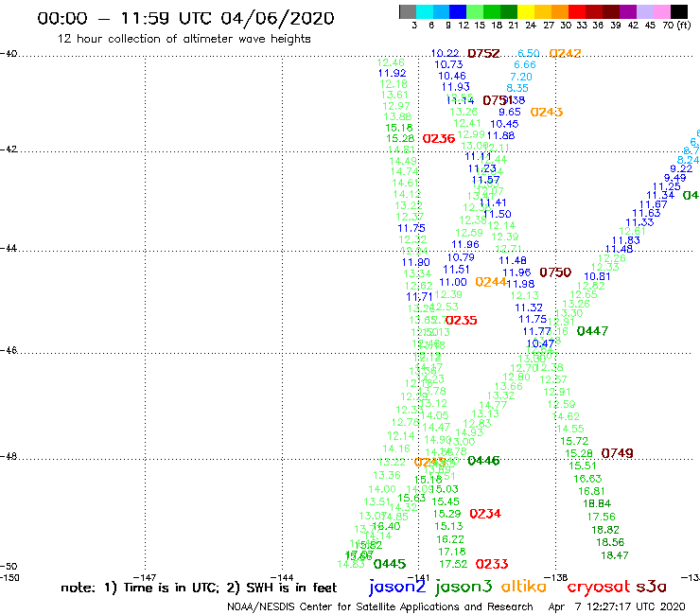Click the -144 longitude axis label

click(x=282, y=578)
